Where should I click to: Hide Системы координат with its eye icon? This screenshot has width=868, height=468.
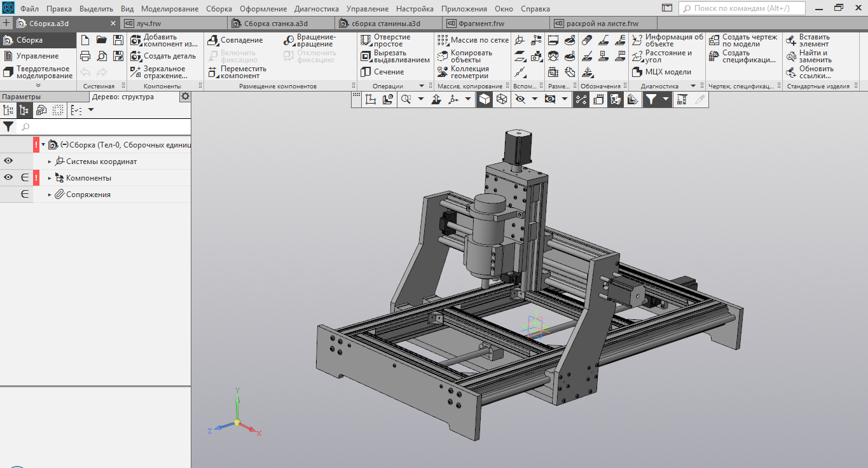point(8,162)
